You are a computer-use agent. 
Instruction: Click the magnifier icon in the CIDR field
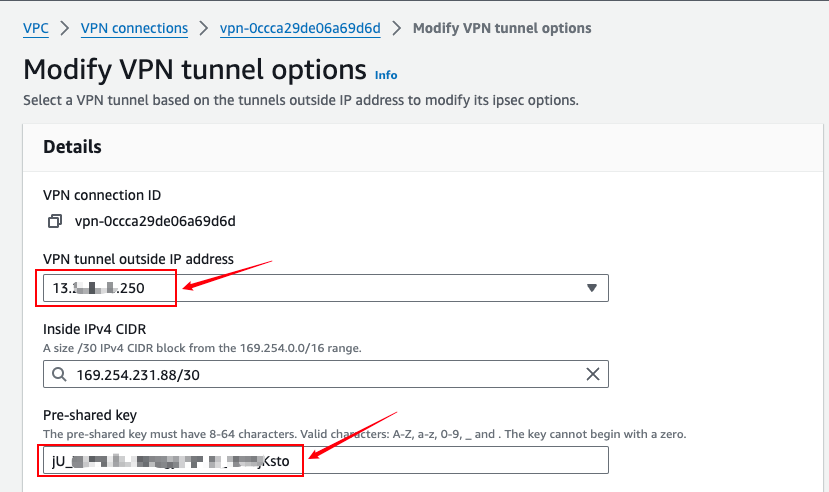click(x=59, y=374)
